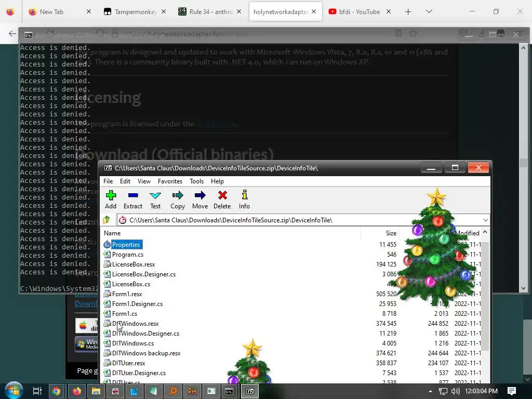Image resolution: width=532 pixels, height=399 pixels.
Task: Click the red Delete icon
Action: coord(222,199)
